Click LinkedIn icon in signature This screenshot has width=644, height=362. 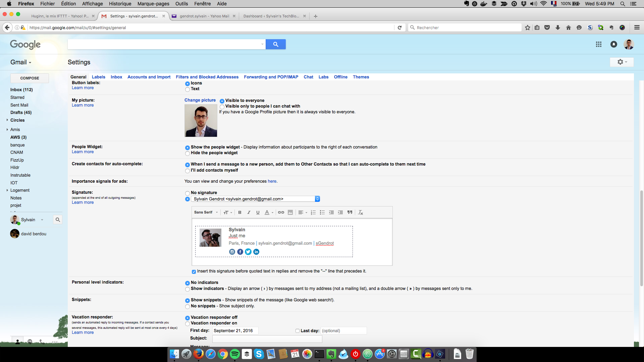256,252
